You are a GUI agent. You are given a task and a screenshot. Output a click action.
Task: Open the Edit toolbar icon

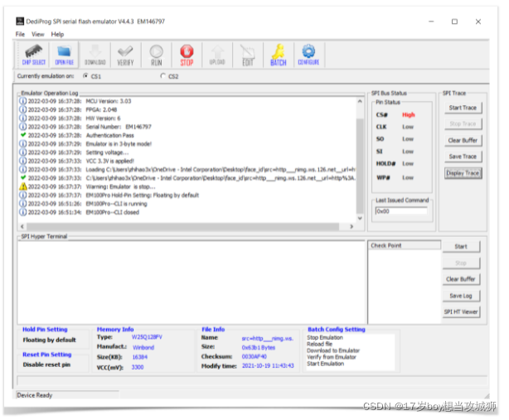248,55
